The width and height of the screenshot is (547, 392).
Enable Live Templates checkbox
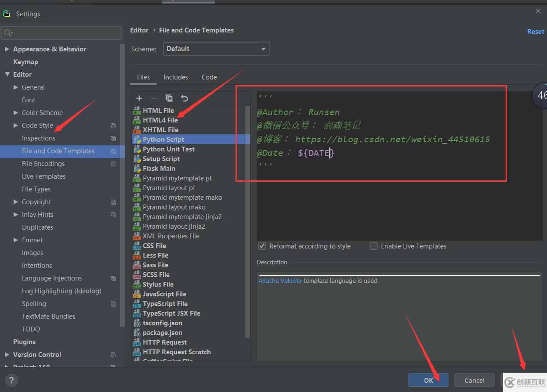[x=373, y=246]
